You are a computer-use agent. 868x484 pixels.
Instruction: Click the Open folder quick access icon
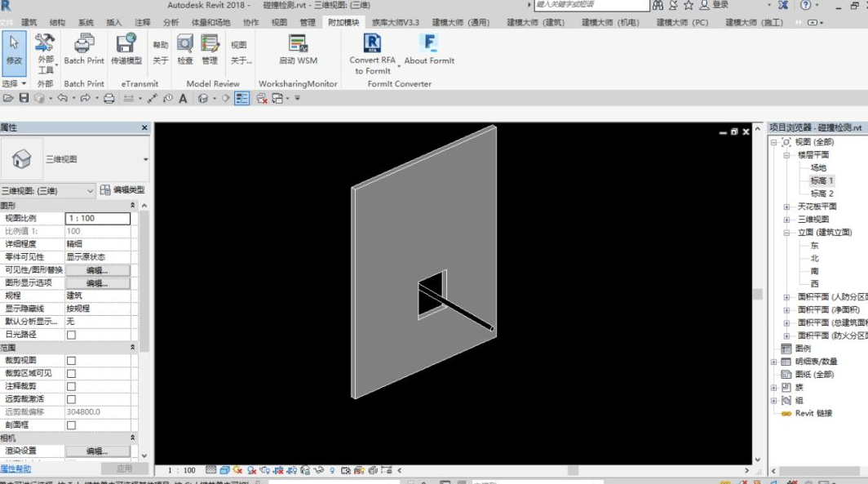pyautogui.click(x=8, y=98)
